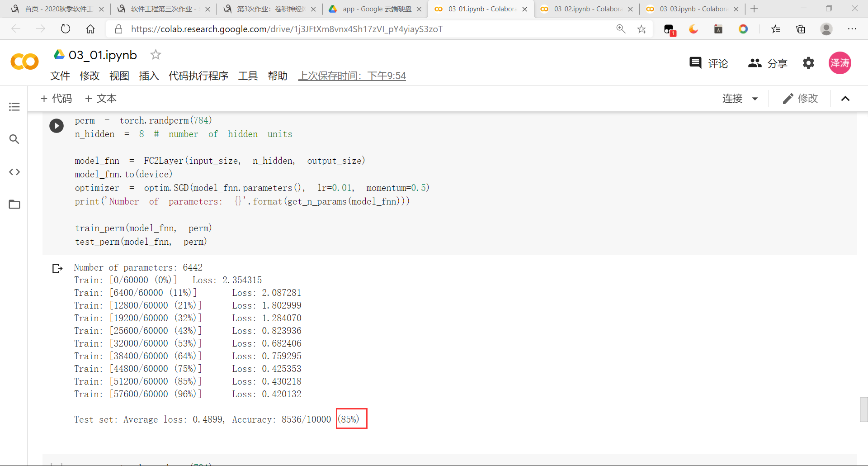Open the browser profile icon
Viewport: 868px width, 466px height.
pos(826,29)
